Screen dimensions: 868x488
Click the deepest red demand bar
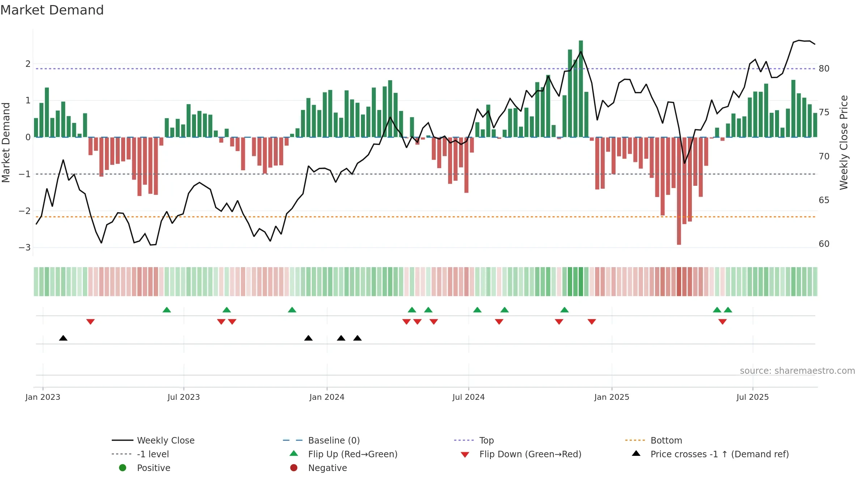pyautogui.click(x=679, y=191)
